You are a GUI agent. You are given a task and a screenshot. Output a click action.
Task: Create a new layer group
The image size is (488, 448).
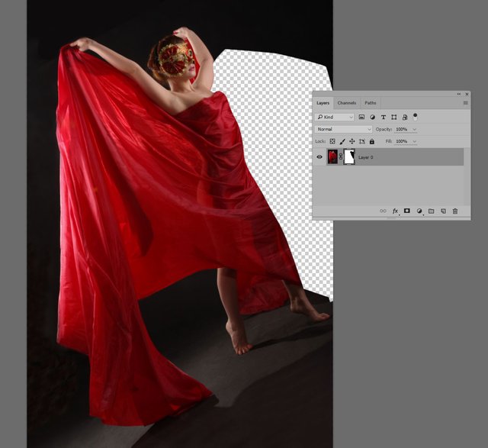(x=431, y=211)
